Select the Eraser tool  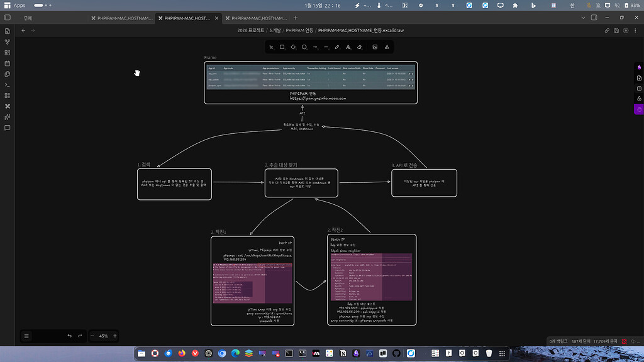[x=360, y=47]
